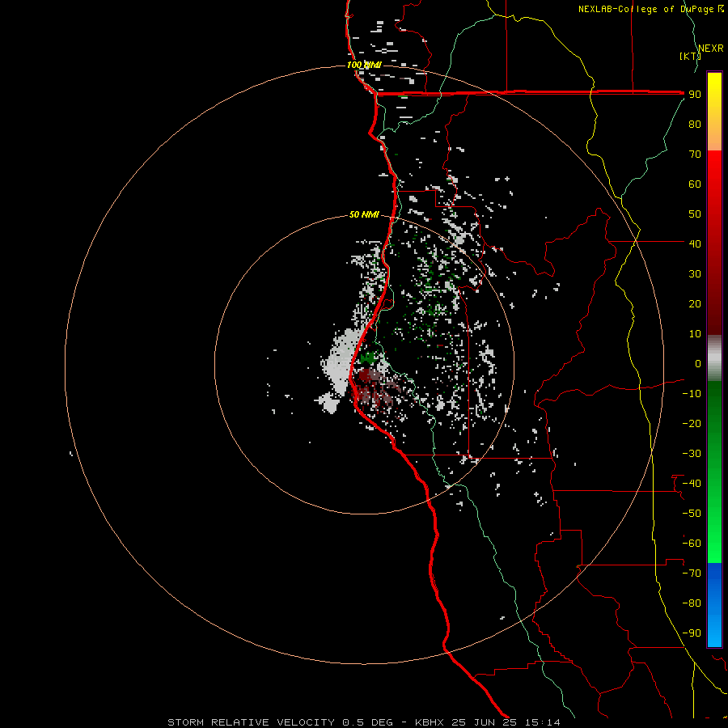Click the positive 90 value on the scale
The height and width of the screenshot is (728, 728).
click(695, 95)
